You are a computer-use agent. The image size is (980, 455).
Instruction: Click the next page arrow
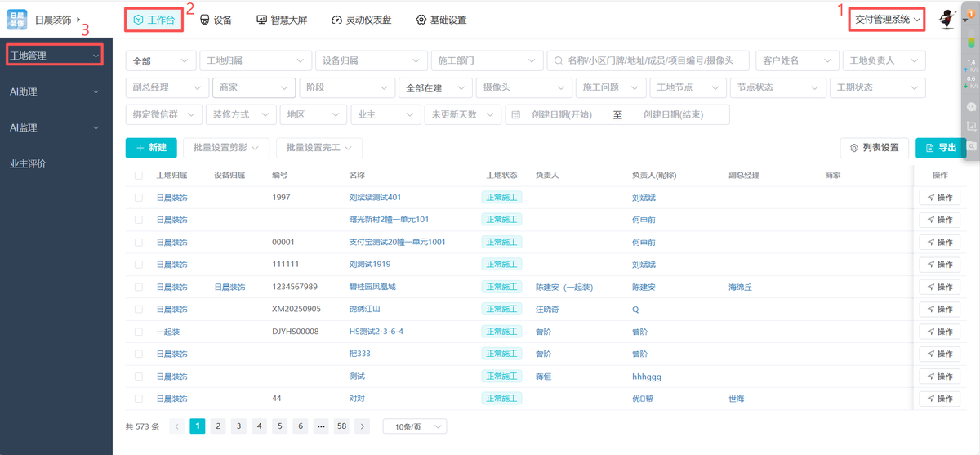(363, 426)
